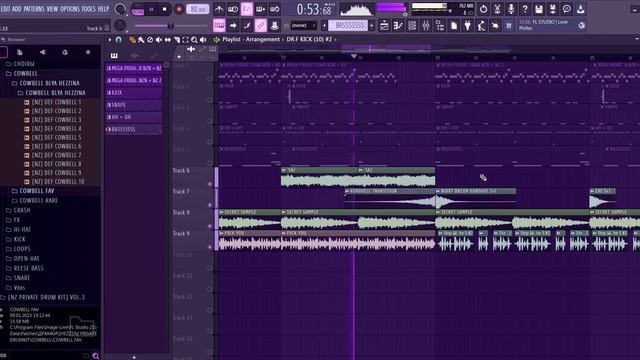The image size is (640, 360).
Task: Open the help question mark icon
Action: [x=525, y=9]
